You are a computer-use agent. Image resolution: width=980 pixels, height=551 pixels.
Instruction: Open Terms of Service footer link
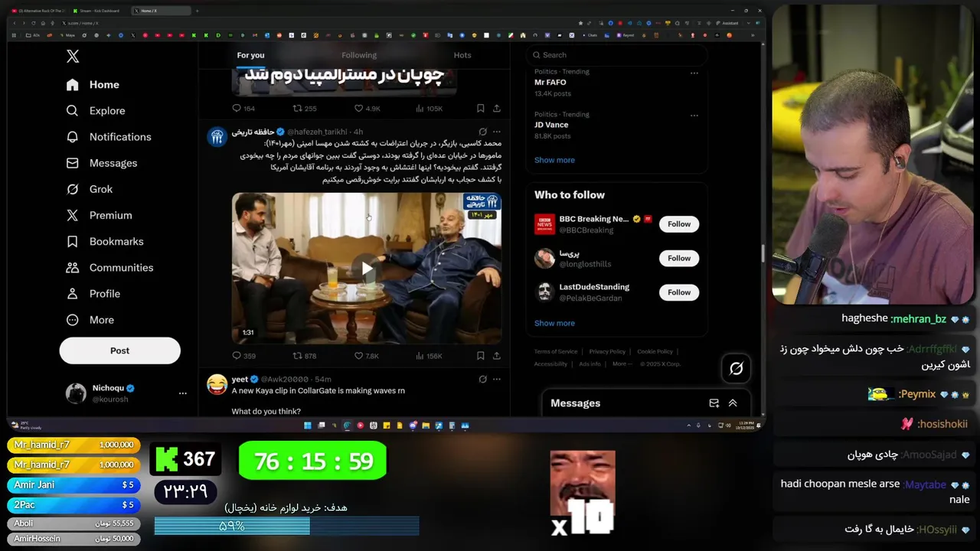(556, 352)
